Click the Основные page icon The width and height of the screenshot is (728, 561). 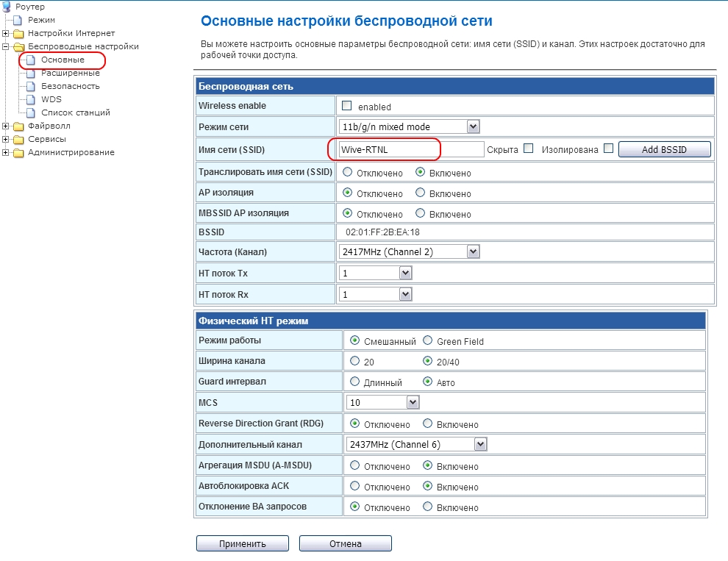31,60
